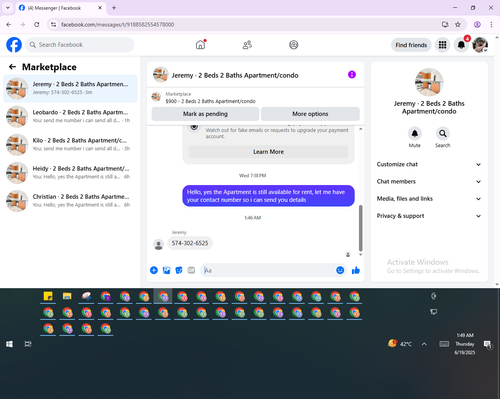Viewport: 500px width, 399px height.
Task: Open Windows Action Center notifications icon
Action: 488,344
